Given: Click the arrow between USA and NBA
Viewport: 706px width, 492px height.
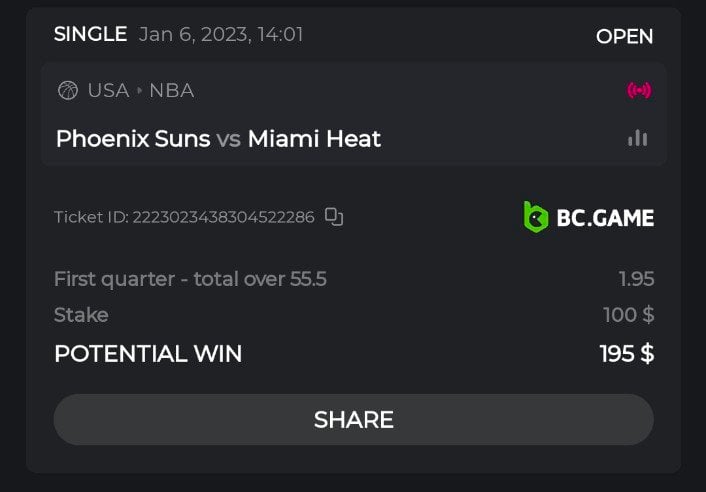Looking at the screenshot, I should 139,91.
